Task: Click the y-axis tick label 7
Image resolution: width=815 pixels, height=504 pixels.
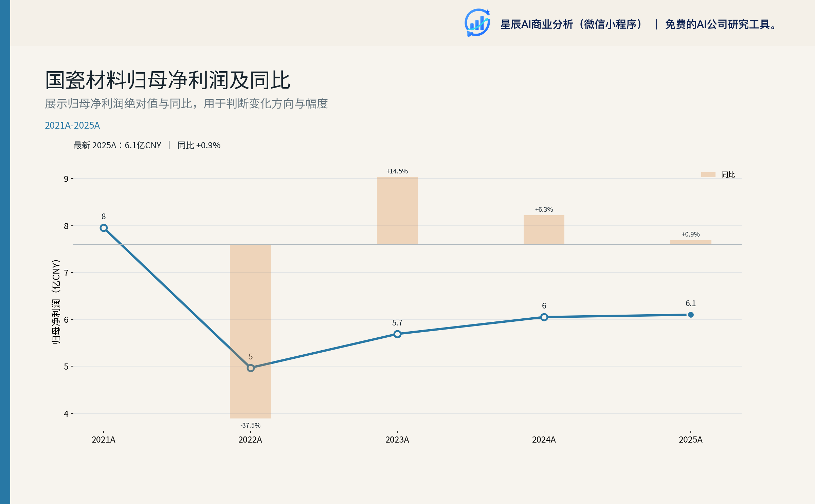Action: pos(66,273)
